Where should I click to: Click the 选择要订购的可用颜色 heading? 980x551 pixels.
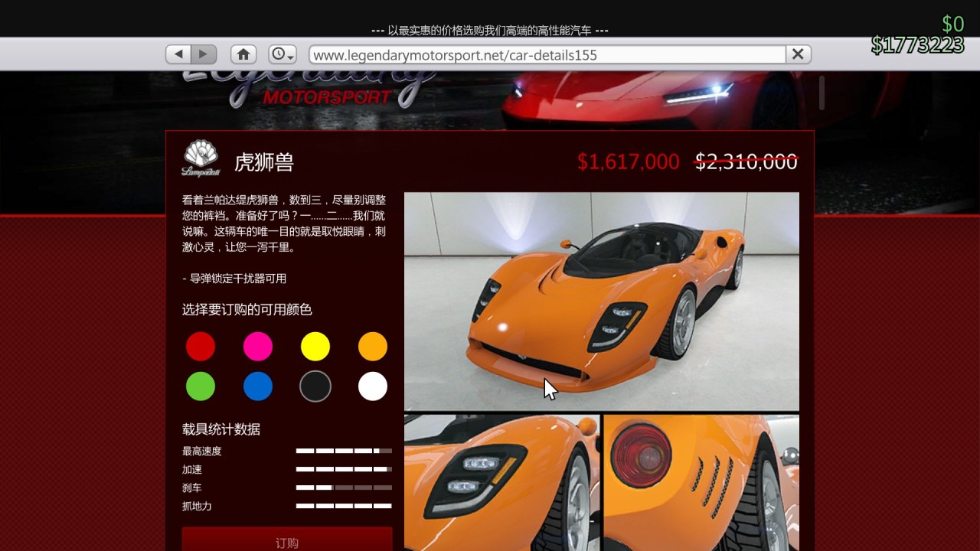coord(247,310)
